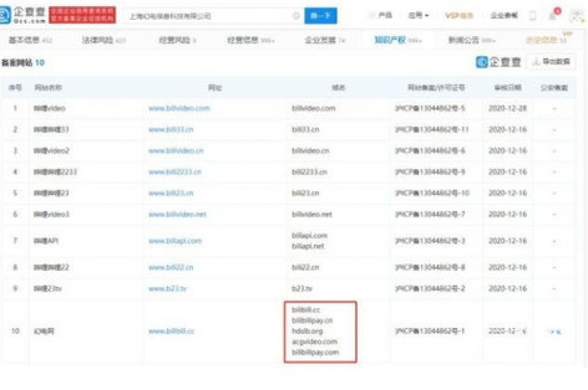Switch to the 经营风险 tab
This screenshot has width=588, height=390.
tap(178, 40)
